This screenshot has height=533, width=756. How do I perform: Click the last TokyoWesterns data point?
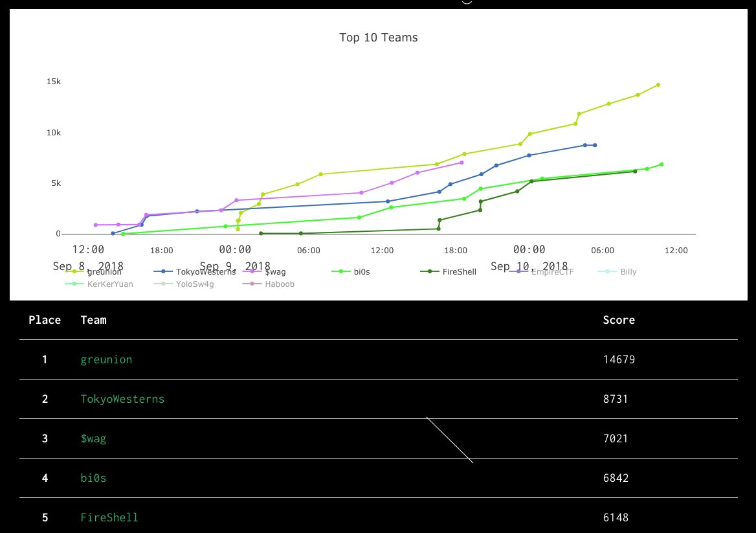tap(595, 145)
